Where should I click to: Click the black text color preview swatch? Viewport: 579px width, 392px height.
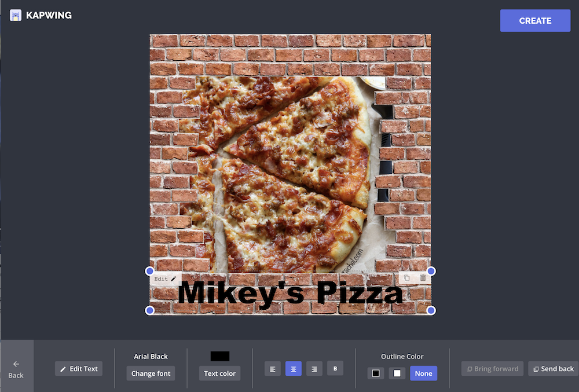pyautogui.click(x=220, y=356)
